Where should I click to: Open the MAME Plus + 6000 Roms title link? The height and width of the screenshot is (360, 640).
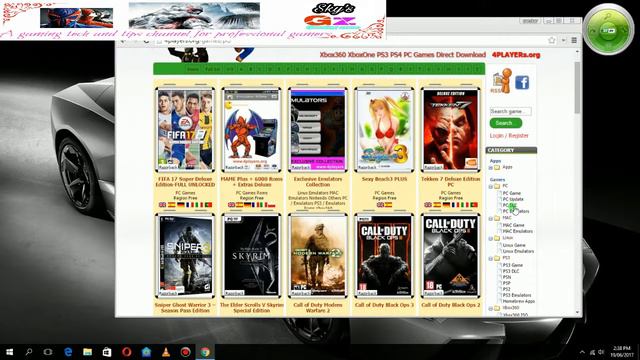(x=251, y=182)
